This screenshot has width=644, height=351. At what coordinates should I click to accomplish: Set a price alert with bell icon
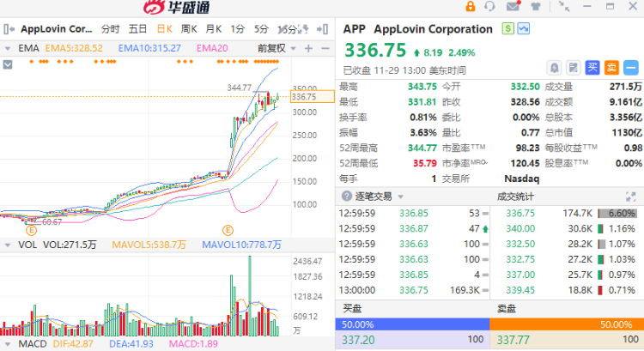pos(554,68)
